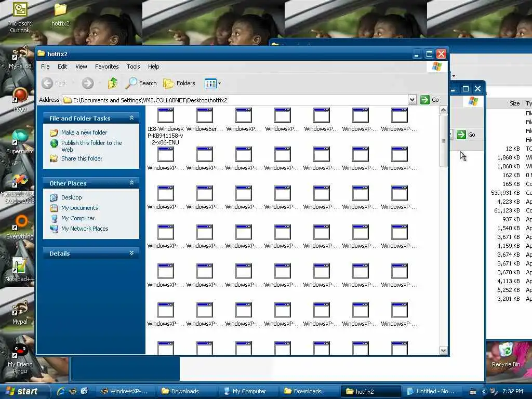
Task: Click the Start button
Action: point(22,391)
